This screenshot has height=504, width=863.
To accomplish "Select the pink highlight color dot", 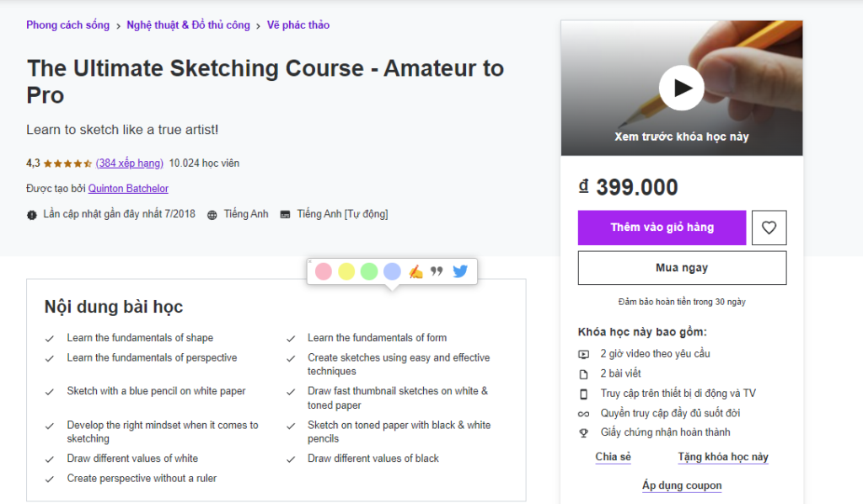I will click(x=323, y=271).
